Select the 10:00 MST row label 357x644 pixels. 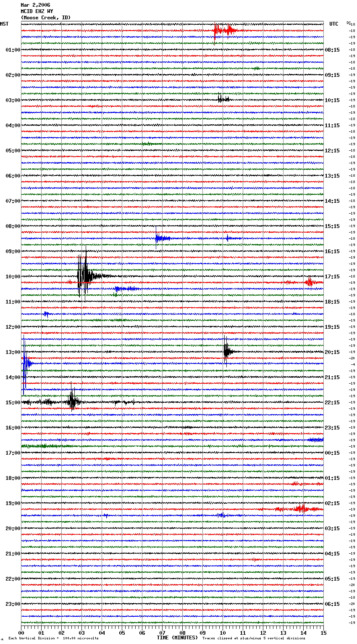point(13,277)
